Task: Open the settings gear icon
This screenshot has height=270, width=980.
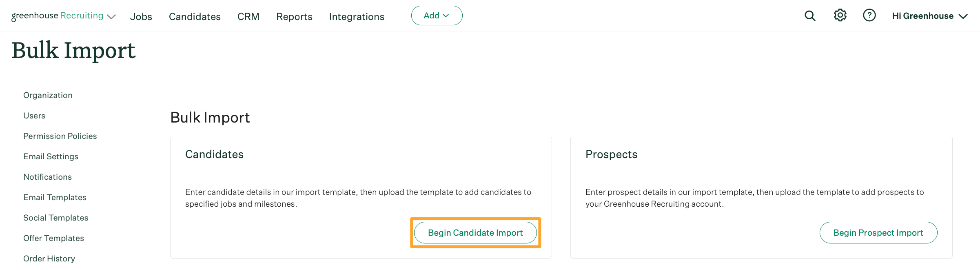Action: [840, 15]
